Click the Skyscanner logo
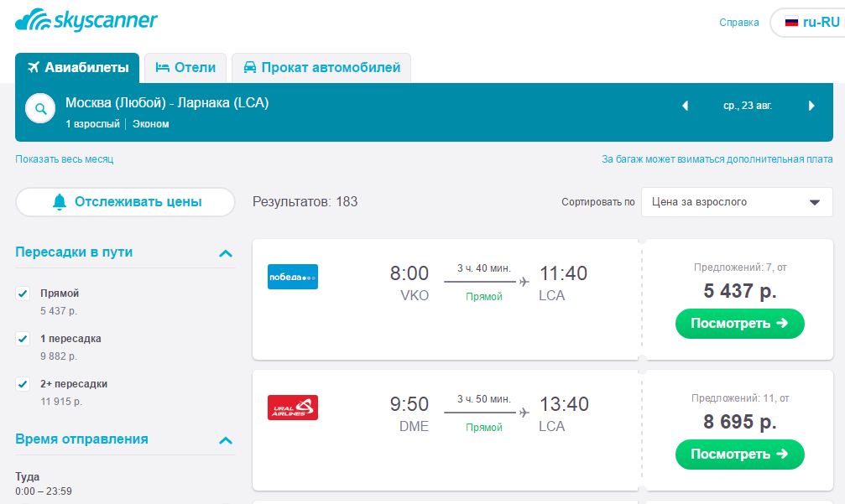This screenshot has height=504, width=845. point(86,22)
